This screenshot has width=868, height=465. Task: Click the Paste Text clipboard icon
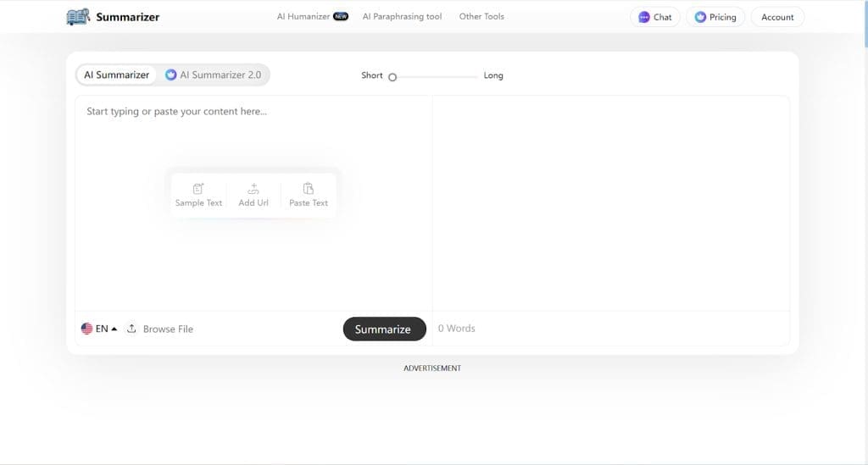309,189
